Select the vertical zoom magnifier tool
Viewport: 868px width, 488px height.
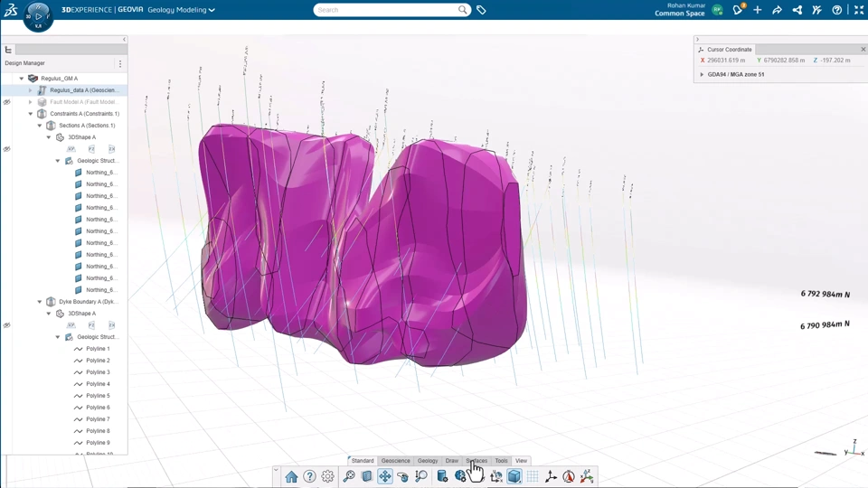point(421,476)
